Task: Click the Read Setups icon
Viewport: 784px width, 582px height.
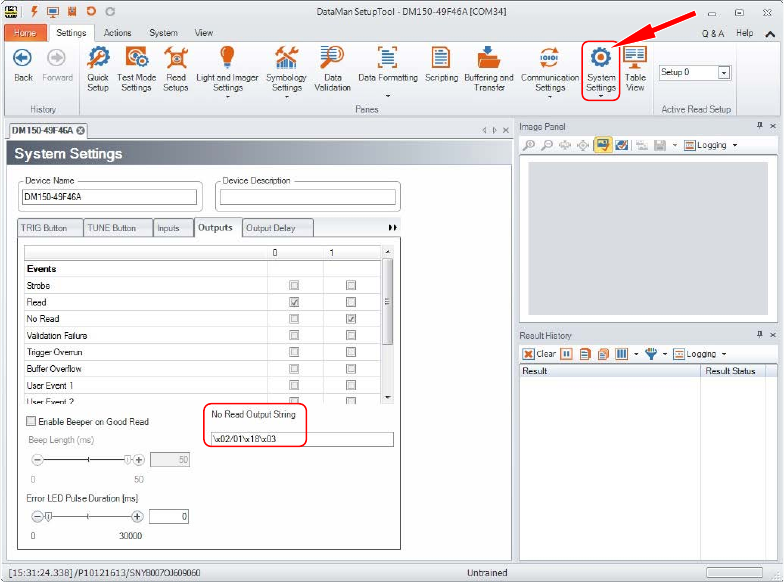Action: 176,68
